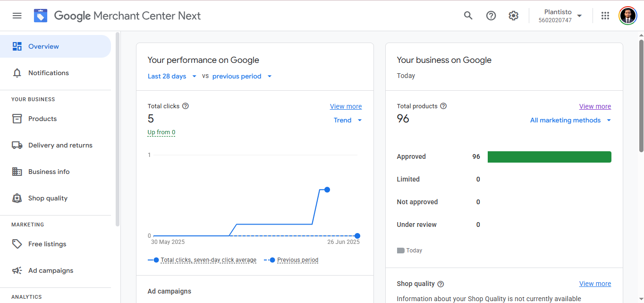Open the search tool

[x=468, y=16]
